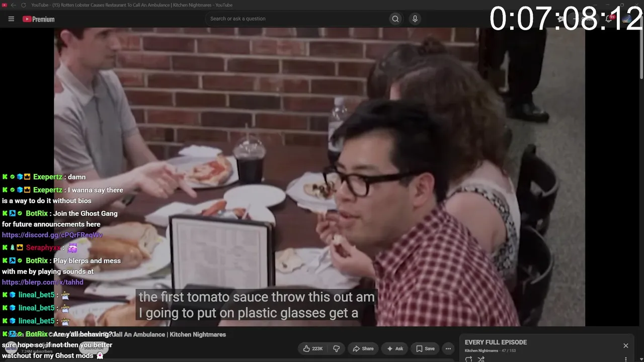Image resolution: width=644 pixels, height=362 pixels.
Task: Open the YouTube hamburger guide menu
Action: [11, 19]
